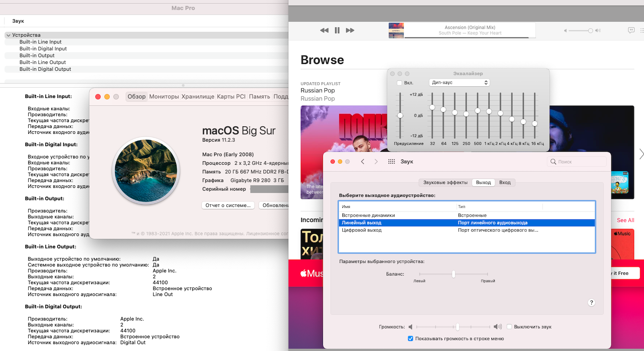
Task: Select Built-in Line Output in device tree
Action: pos(43,62)
